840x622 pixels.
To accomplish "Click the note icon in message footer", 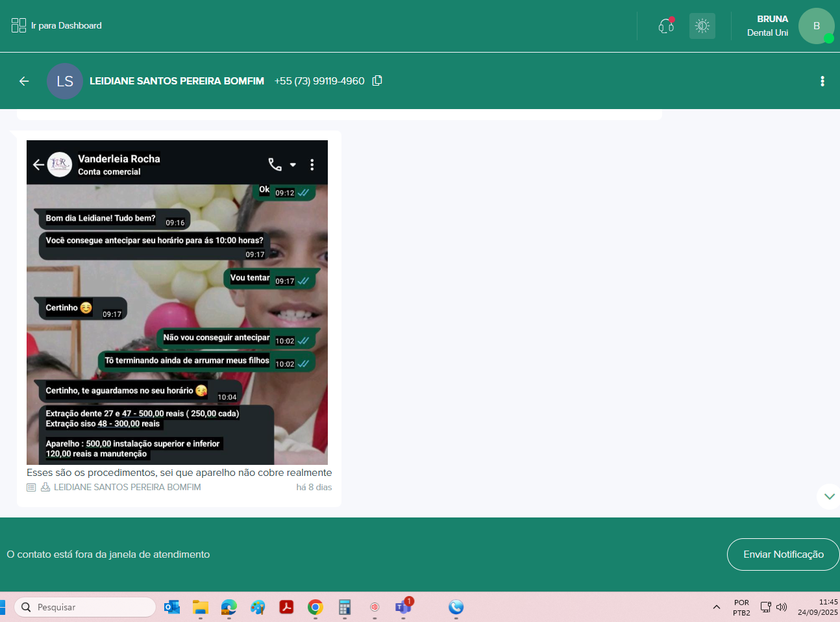I will point(31,487).
